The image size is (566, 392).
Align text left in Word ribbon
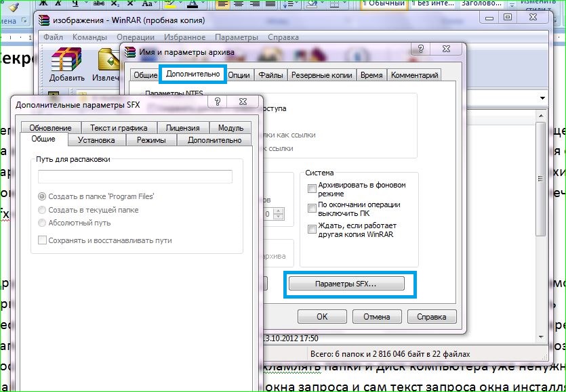click(x=223, y=3)
